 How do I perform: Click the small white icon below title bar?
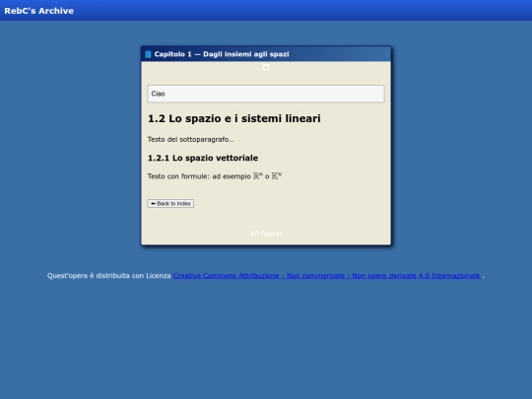tap(266, 68)
